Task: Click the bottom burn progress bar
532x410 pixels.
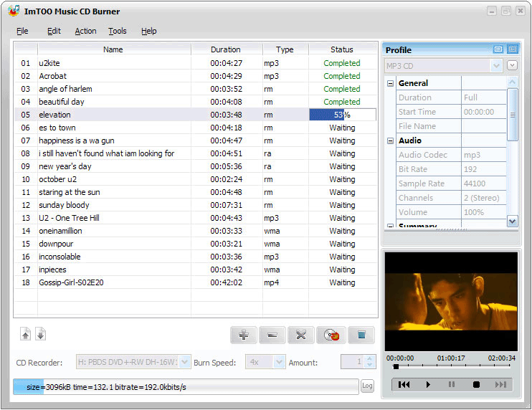Action: pos(186,387)
